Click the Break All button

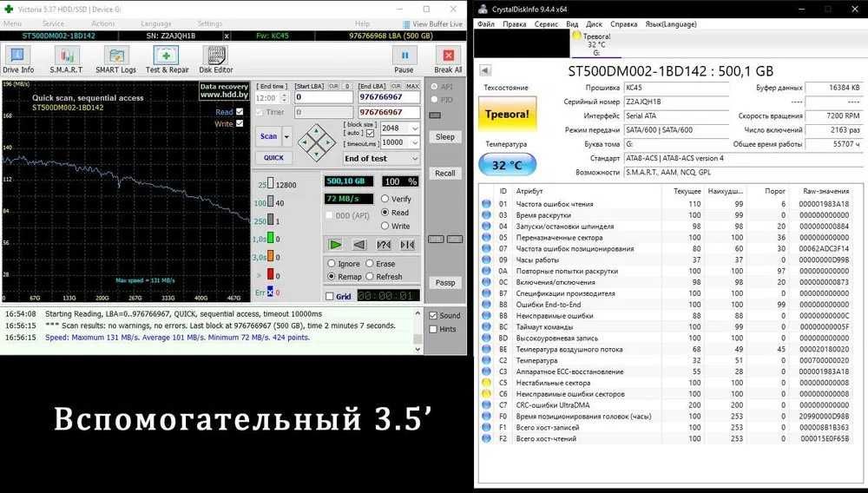(448, 60)
